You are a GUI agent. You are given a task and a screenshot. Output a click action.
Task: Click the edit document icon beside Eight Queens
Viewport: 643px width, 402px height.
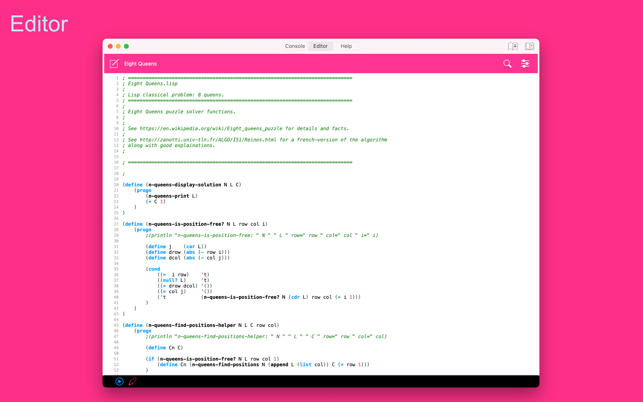coord(114,64)
